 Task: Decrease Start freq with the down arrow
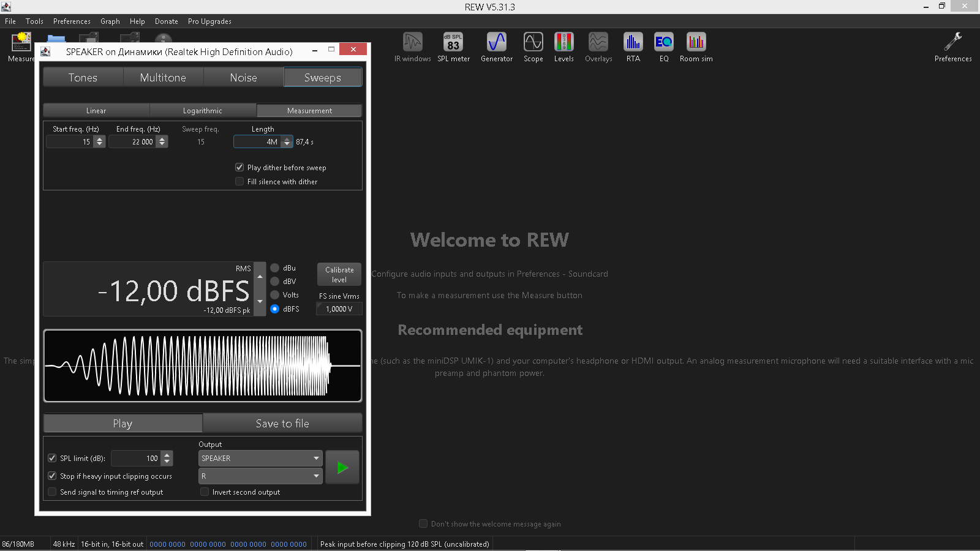(99, 144)
